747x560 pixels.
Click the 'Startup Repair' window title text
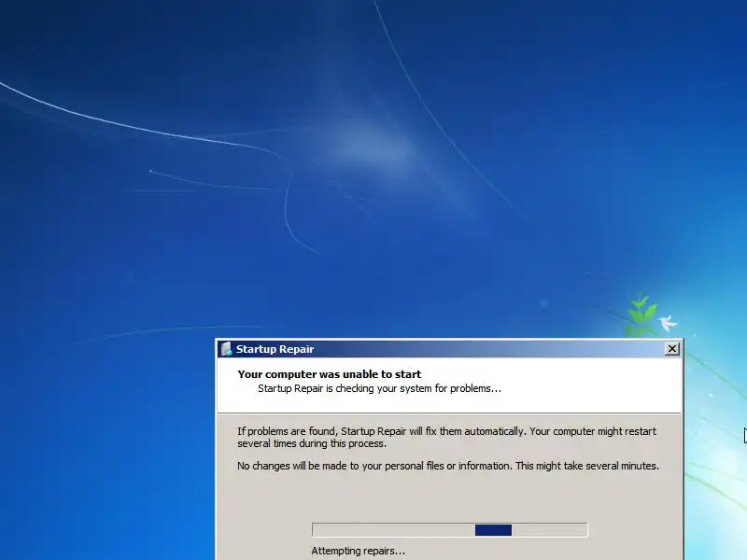coord(275,349)
